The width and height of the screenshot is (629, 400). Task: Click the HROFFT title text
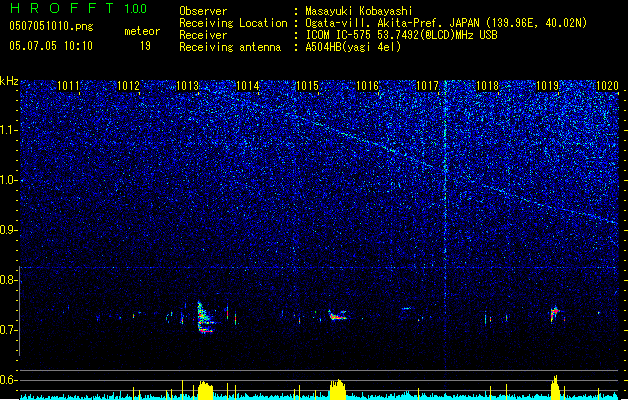[x=62, y=8]
